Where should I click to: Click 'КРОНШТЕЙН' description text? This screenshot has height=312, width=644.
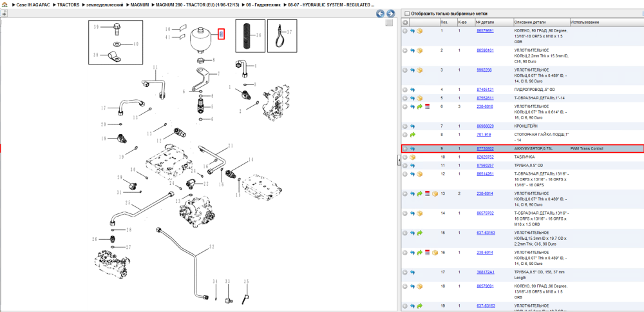click(x=526, y=126)
